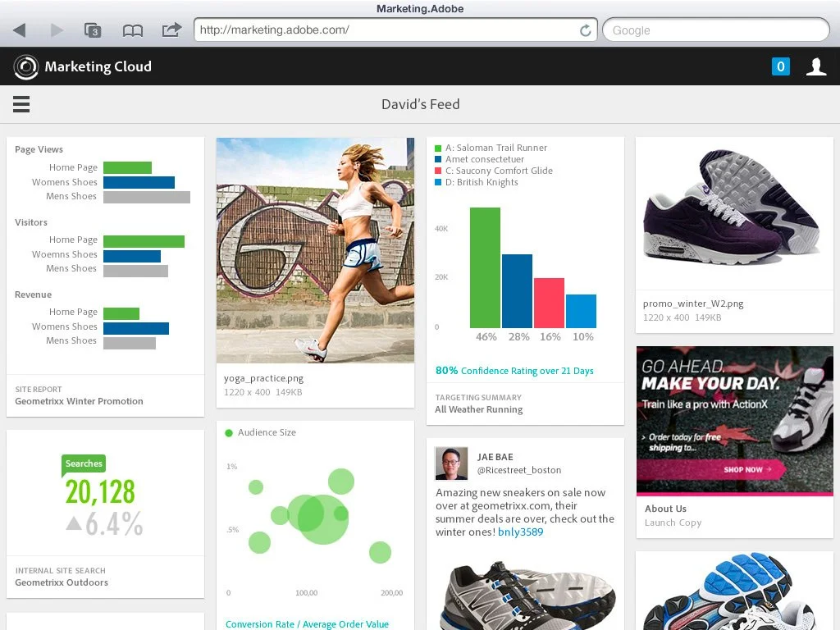This screenshot has height=630, width=840.
Task: Click the URL address field
Action: [x=395, y=30]
